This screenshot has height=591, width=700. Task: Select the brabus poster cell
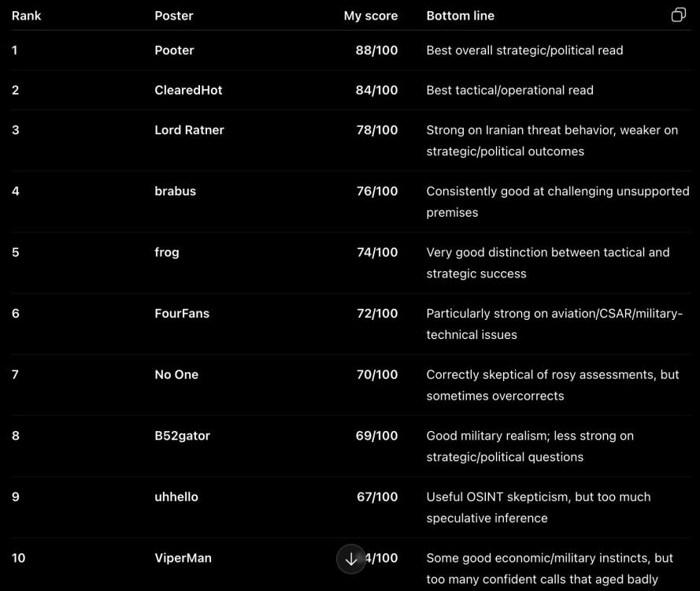click(x=175, y=191)
